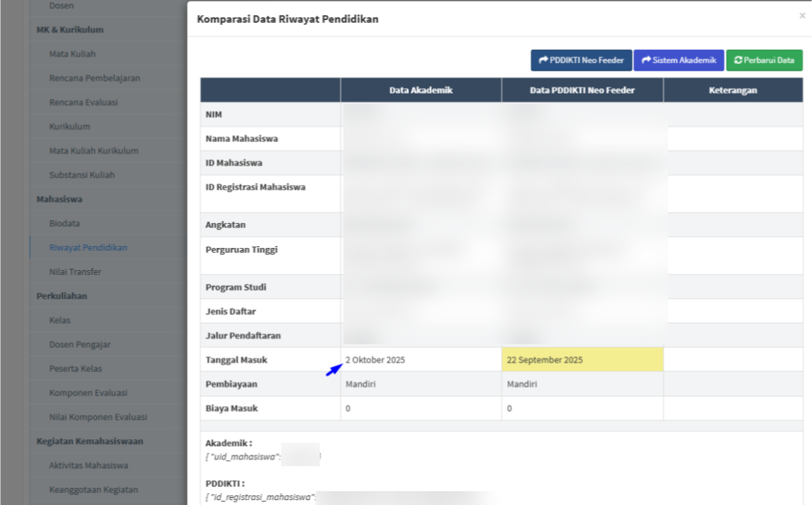Click share arrow icon on PDDIKTI Neo Feeder
The image size is (812, 505).
coord(543,60)
